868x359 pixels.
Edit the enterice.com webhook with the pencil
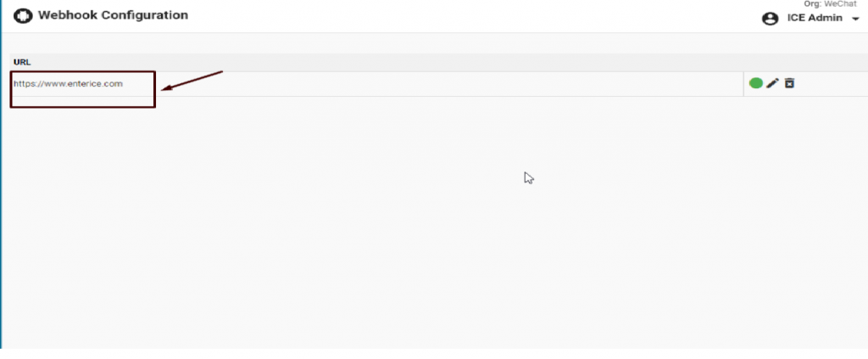click(x=772, y=83)
